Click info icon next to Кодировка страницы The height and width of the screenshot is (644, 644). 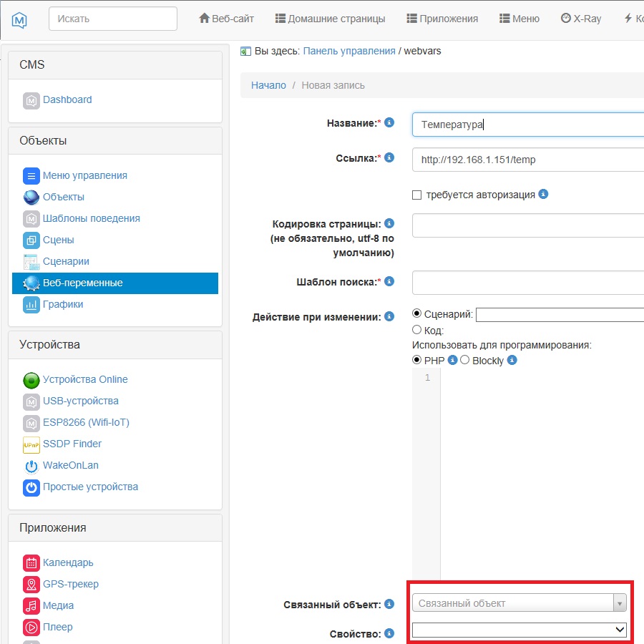pos(389,223)
